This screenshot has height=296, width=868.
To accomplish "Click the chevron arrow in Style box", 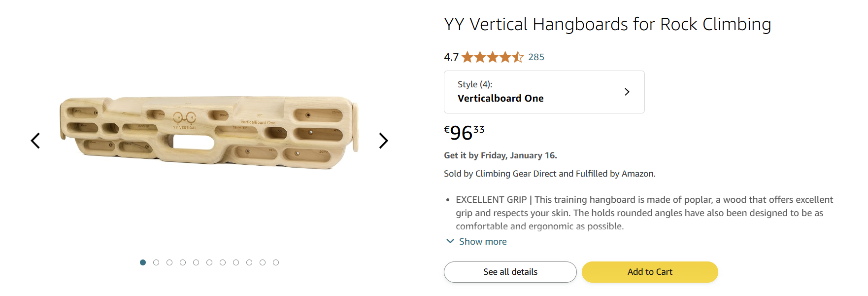I will click(627, 92).
